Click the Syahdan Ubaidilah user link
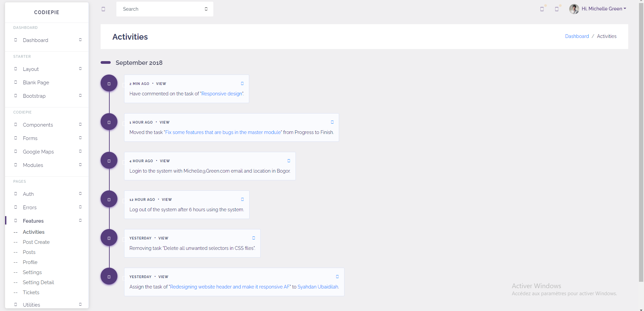Viewport: 644px width, 311px height. click(x=318, y=287)
